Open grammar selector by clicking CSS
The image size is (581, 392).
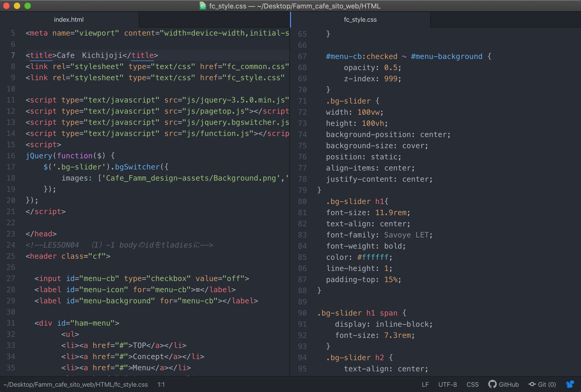[472, 385]
